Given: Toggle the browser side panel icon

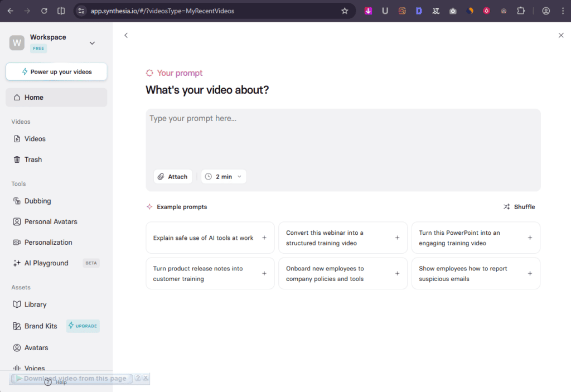Looking at the screenshot, I should coord(61,11).
